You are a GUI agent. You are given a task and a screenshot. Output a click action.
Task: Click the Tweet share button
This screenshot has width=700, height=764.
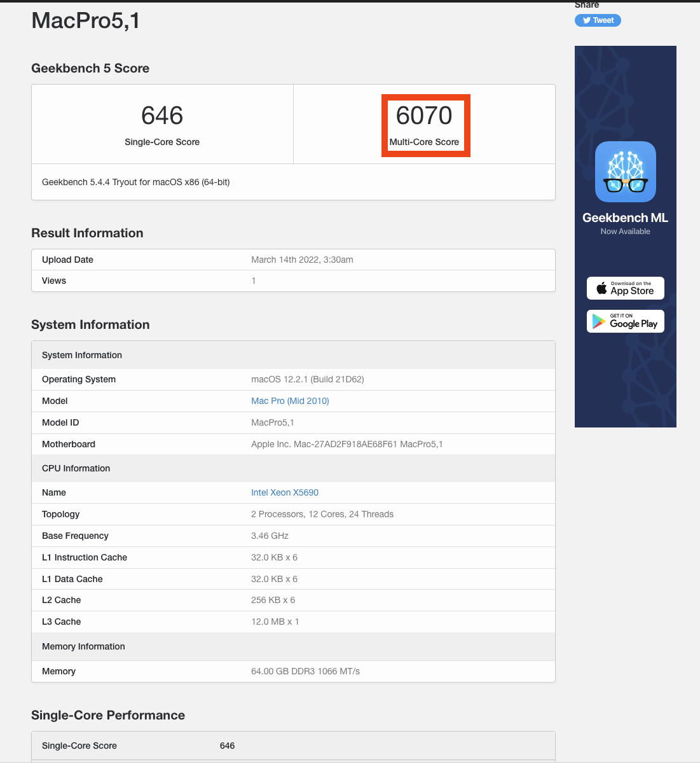598,20
